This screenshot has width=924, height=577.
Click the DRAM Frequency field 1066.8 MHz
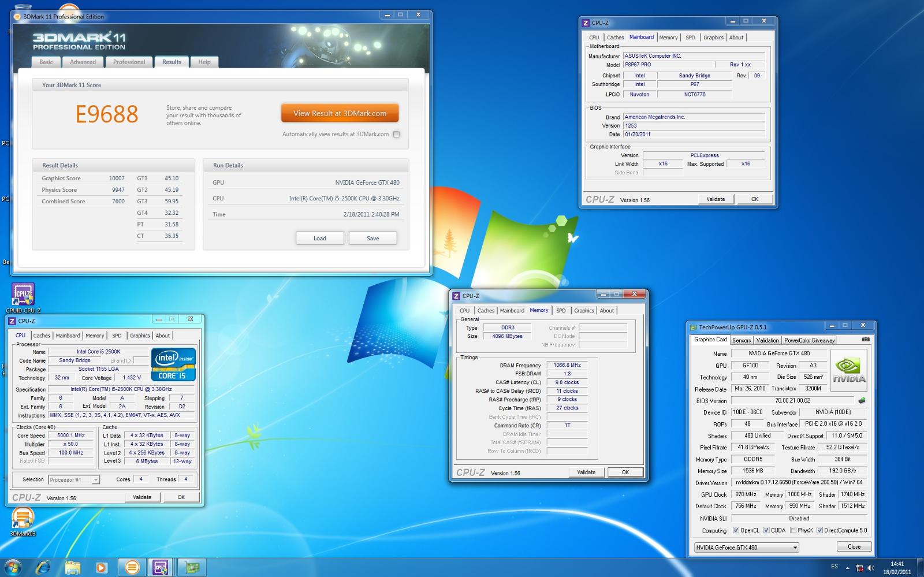click(567, 365)
